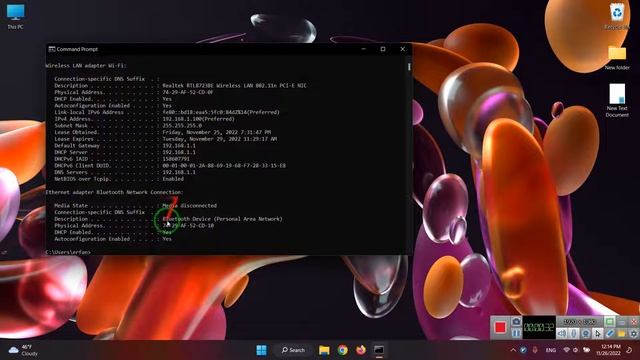This screenshot has height=360, width=640.
Task: Click the recorder elapsed time display
Action: pyautogui.click(x=539, y=327)
